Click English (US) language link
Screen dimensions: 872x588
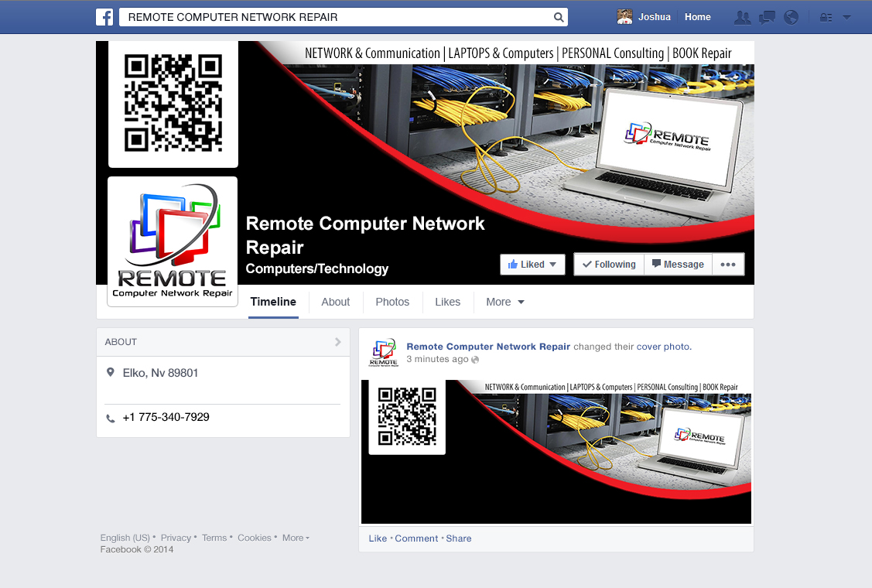[125, 538]
